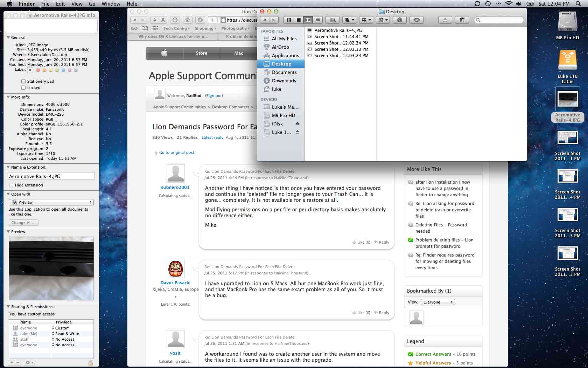Open the View menu
Image resolution: width=588 pixels, height=368 pixels.
pyautogui.click(x=77, y=4)
